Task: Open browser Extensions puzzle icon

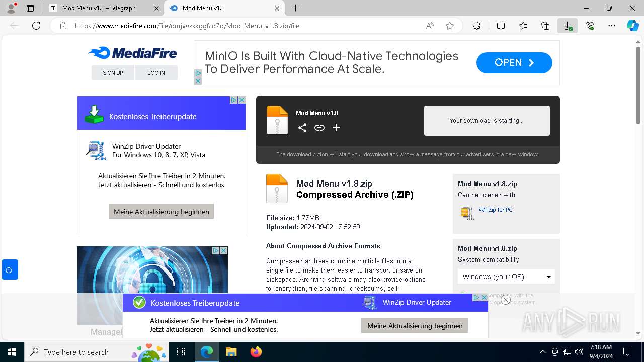Action: click(476, 26)
